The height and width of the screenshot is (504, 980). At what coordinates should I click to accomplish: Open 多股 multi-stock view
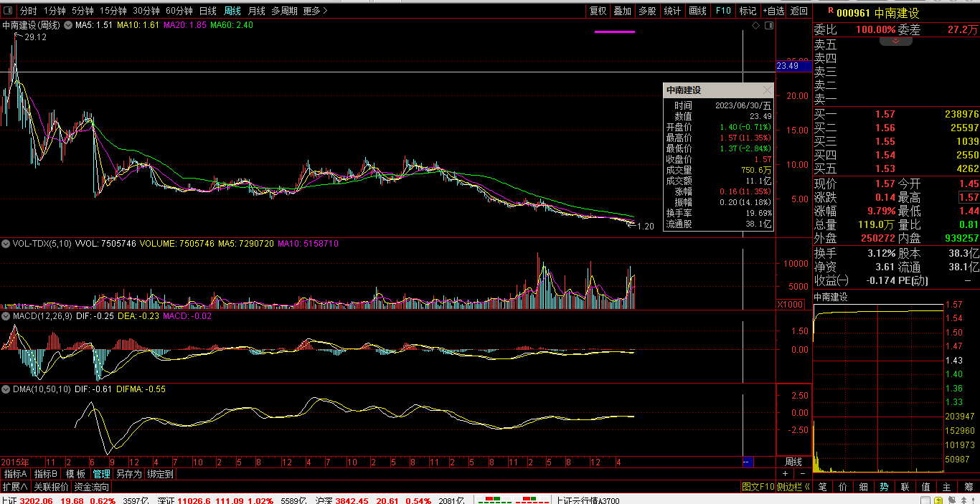pyautogui.click(x=647, y=11)
